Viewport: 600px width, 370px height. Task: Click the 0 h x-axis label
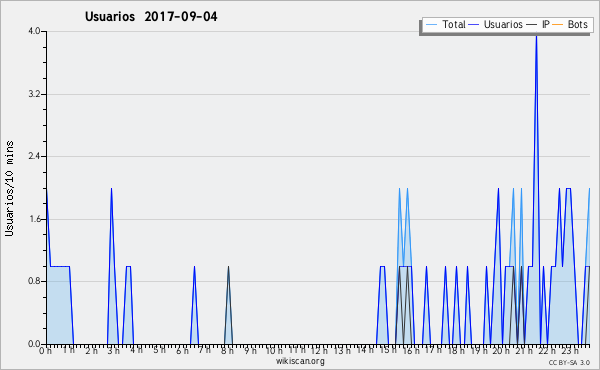(45, 350)
